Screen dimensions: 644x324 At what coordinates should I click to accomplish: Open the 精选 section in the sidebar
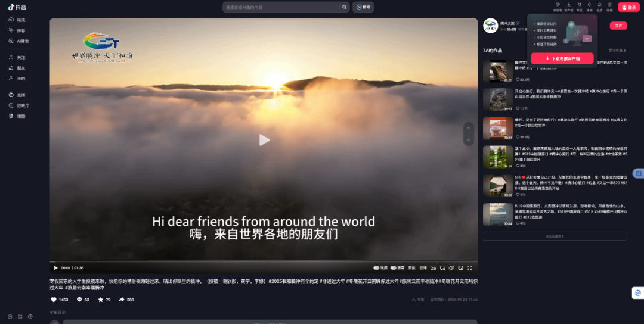pyautogui.click(x=17, y=20)
